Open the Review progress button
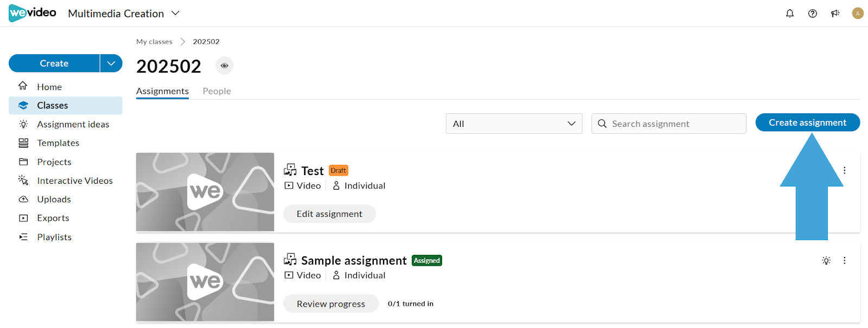The height and width of the screenshot is (328, 868). [331, 304]
